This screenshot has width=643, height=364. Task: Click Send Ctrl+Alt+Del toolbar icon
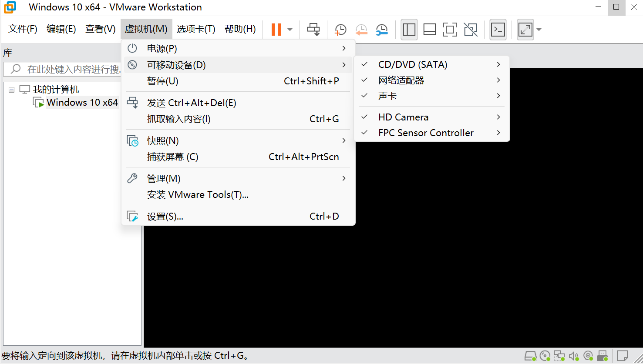pos(313,29)
